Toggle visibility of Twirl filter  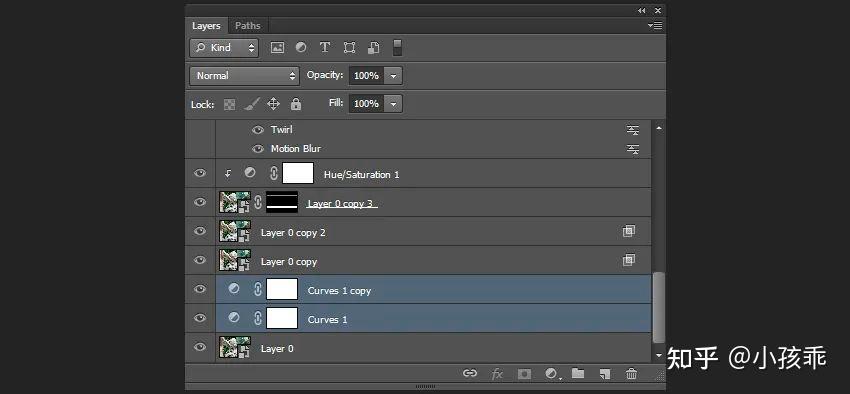click(x=258, y=130)
